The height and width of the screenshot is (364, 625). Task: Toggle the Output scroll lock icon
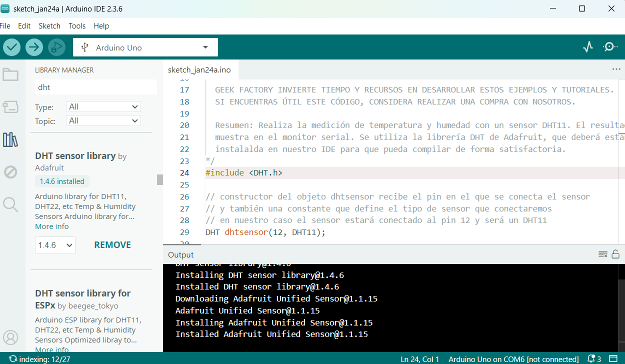615,254
